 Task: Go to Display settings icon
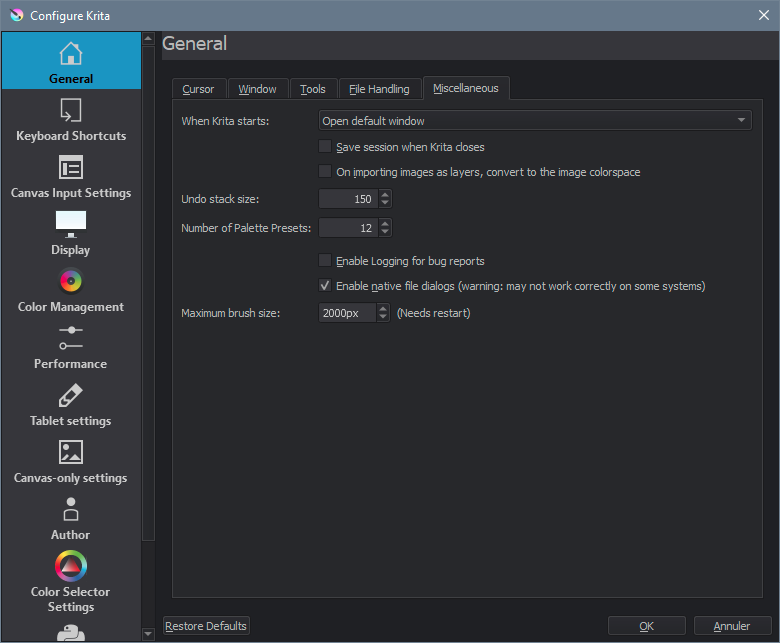point(70,224)
